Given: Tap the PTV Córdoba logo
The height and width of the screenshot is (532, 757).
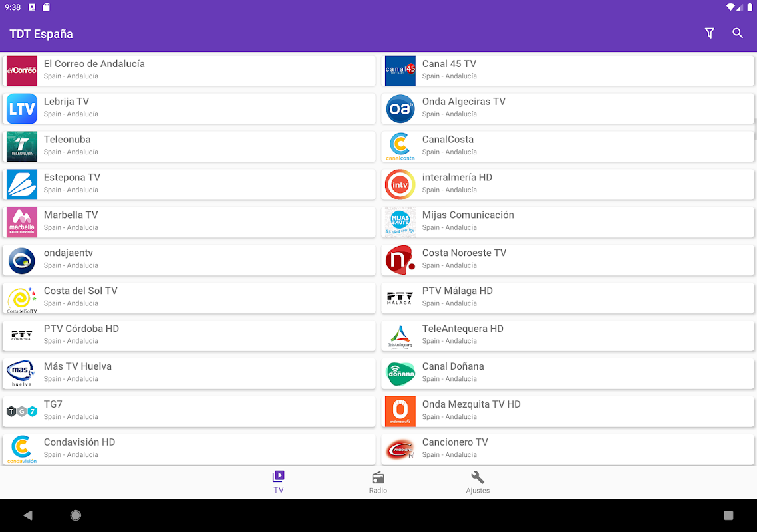Looking at the screenshot, I should coord(22,336).
